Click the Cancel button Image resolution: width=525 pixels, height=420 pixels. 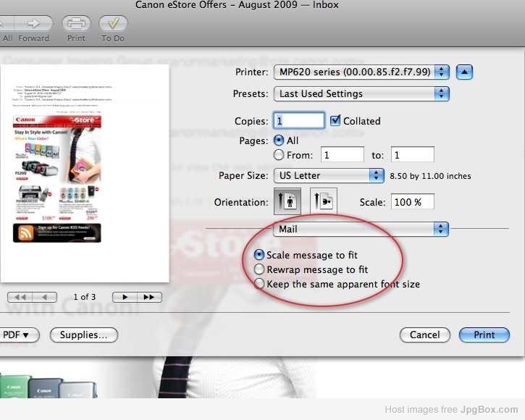[425, 335]
